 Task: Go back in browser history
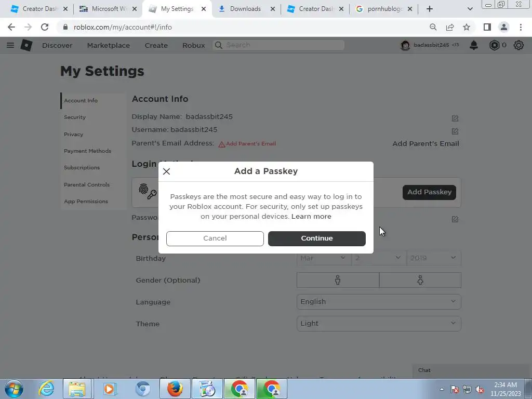pyautogui.click(x=11, y=27)
